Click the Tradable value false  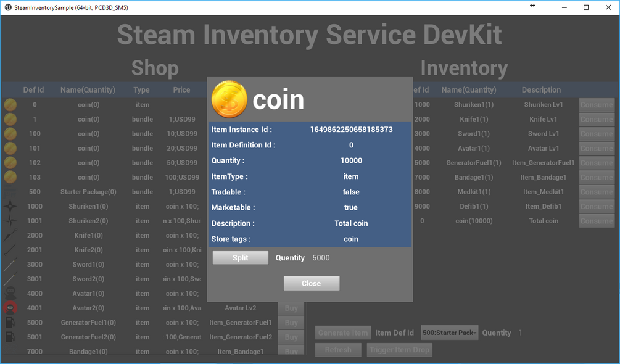point(351,192)
